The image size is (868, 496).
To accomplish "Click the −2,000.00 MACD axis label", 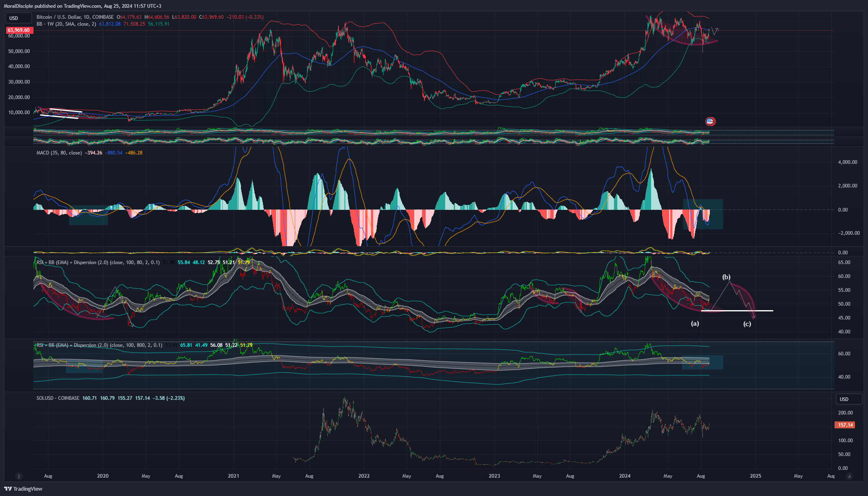I will [x=849, y=233].
